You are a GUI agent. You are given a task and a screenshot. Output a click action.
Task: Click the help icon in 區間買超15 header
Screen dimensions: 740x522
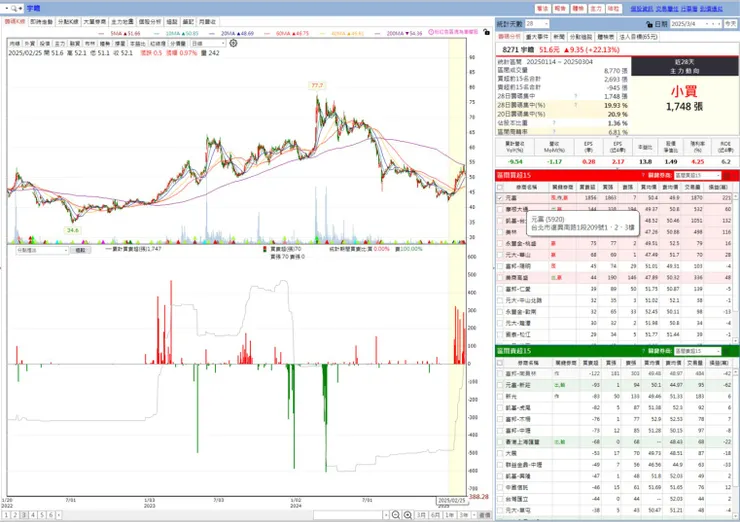pyautogui.click(x=643, y=176)
